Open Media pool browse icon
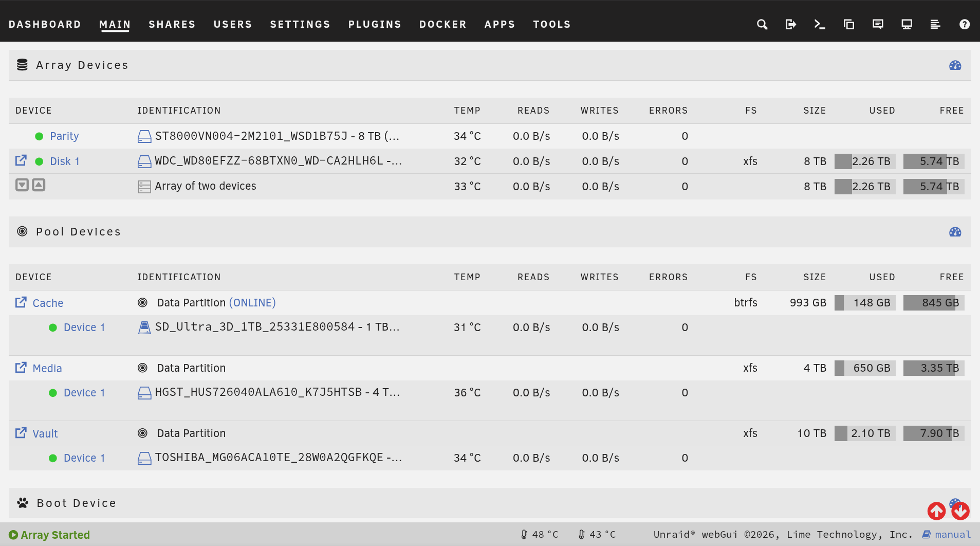 pyautogui.click(x=21, y=368)
